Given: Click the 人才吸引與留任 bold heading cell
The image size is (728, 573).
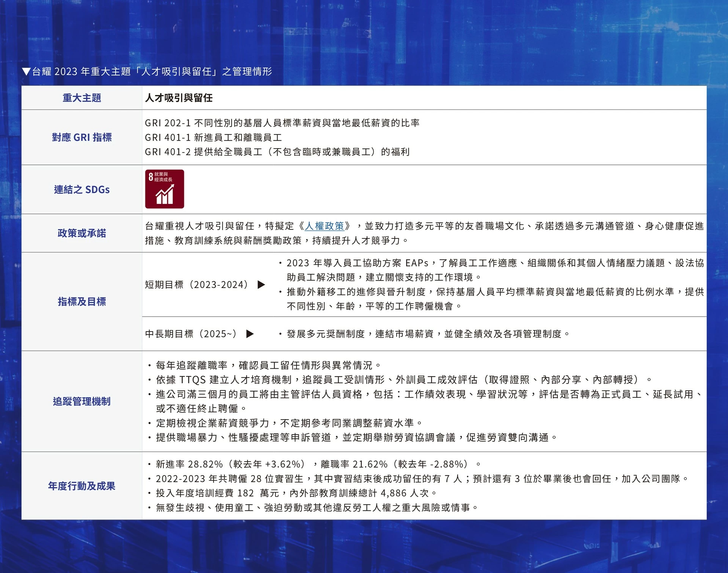Looking at the screenshot, I should (x=179, y=98).
